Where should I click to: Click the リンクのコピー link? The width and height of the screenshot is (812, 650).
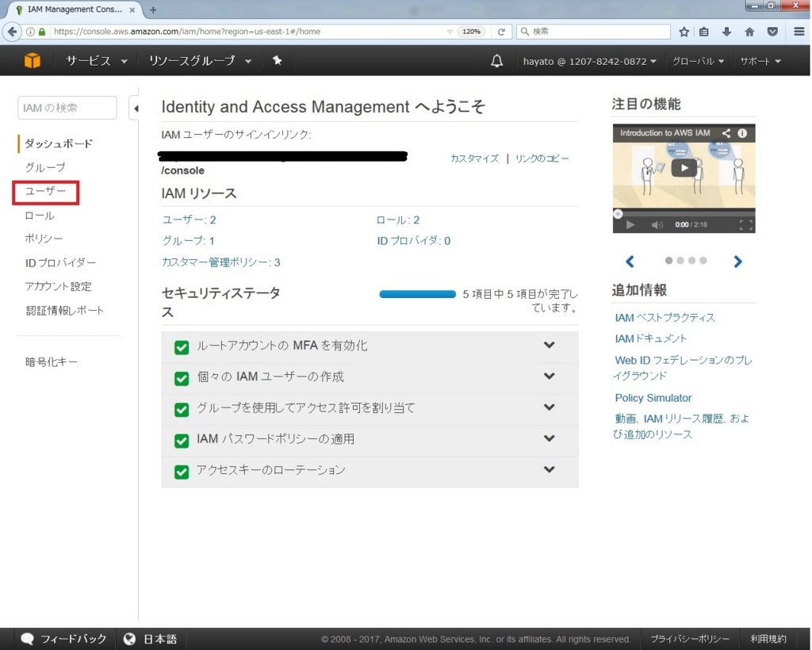(x=542, y=159)
